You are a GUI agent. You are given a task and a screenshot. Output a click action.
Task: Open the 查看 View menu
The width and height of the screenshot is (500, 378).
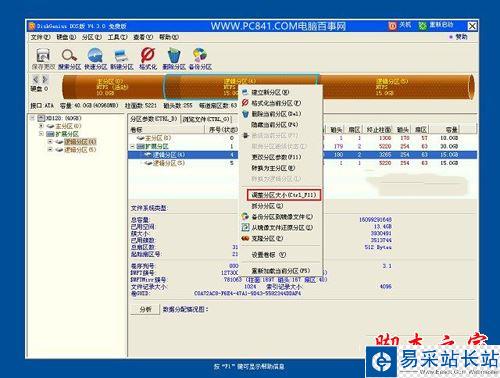[x=143, y=37]
